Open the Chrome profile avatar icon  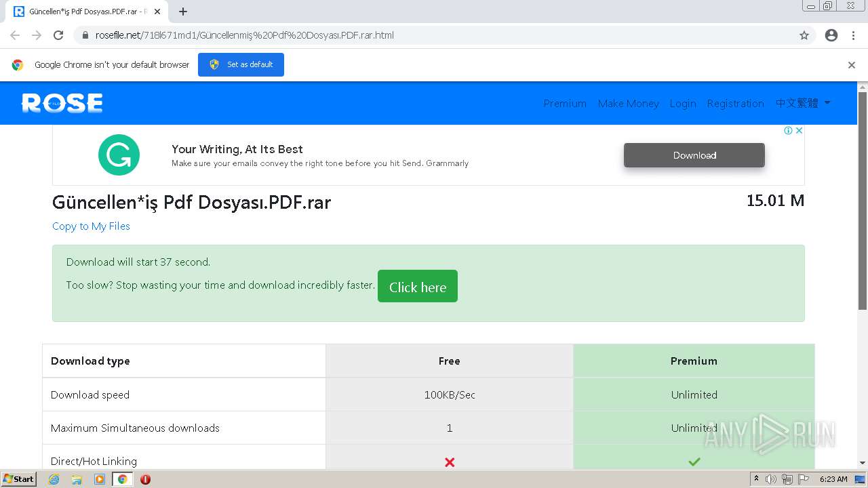tap(831, 35)
